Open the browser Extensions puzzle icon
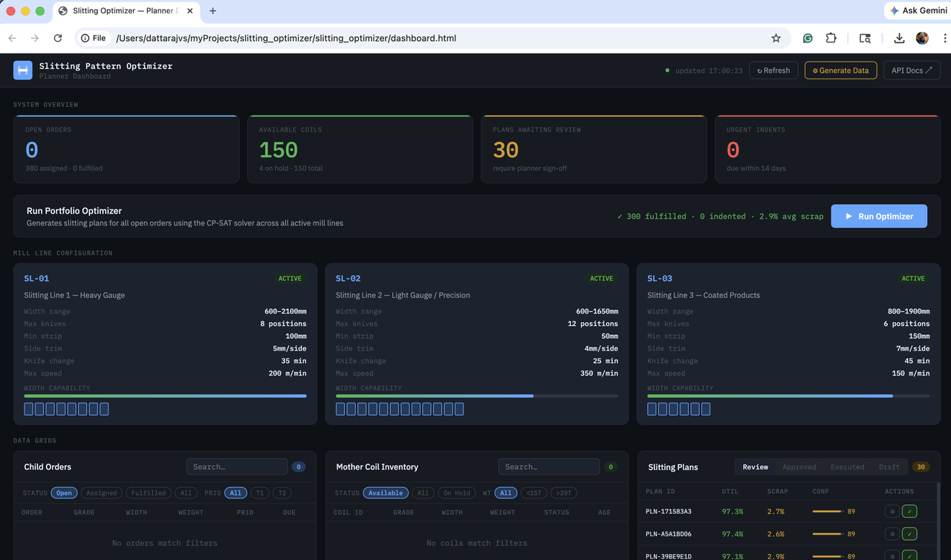This screenshot has width=951, height=560. [x=831, y=38]
